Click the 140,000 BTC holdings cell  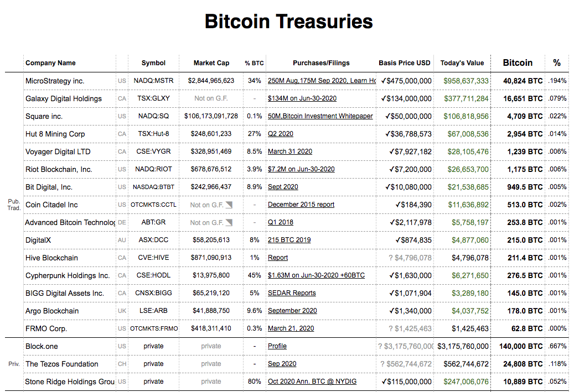(521, 346)
